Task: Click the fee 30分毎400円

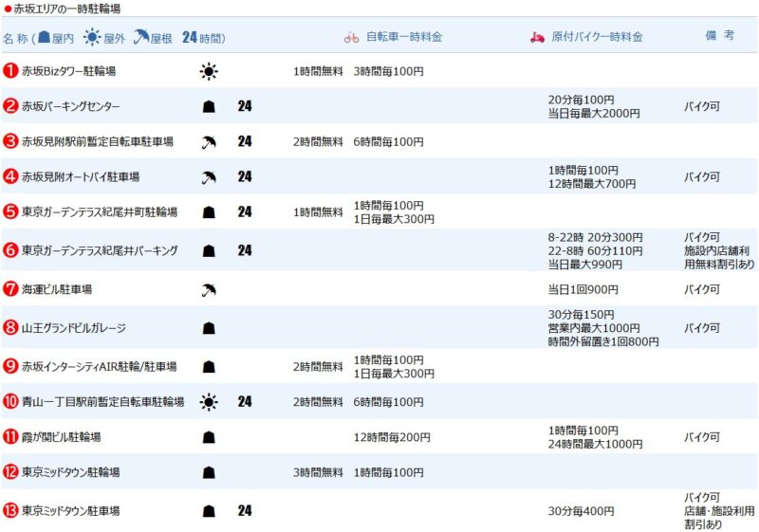Action: click(x=582, y=511)
